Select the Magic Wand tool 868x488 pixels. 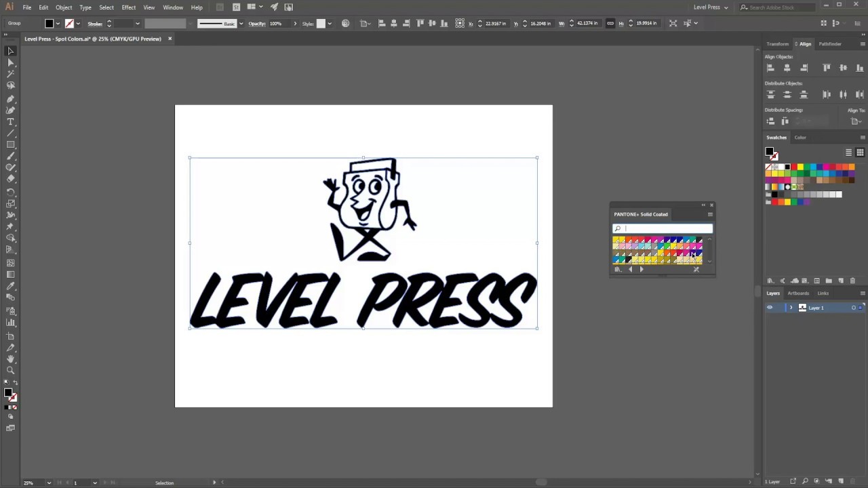(11, 74)
